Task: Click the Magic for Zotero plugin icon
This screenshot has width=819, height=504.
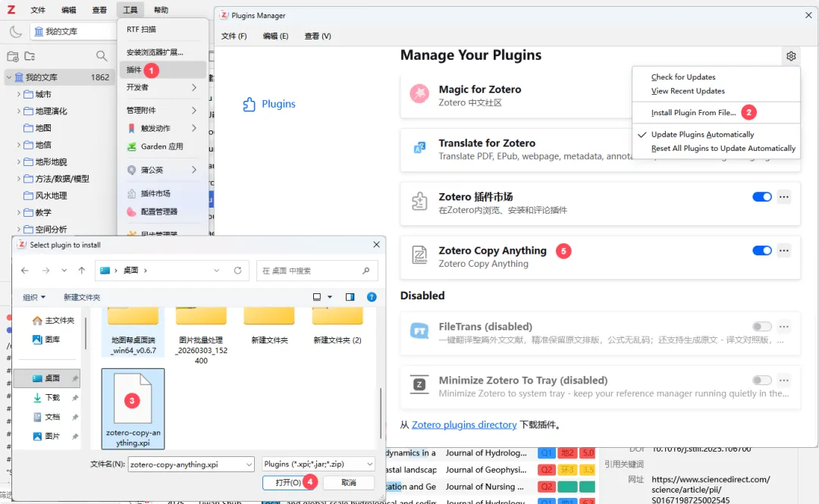Action: pyautogui.click(x=419, y=94)
